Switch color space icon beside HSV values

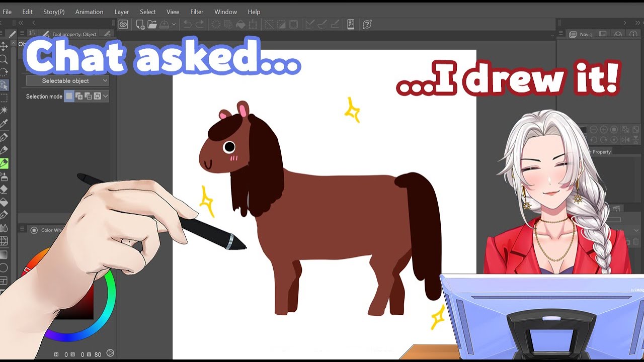point(110,353)
